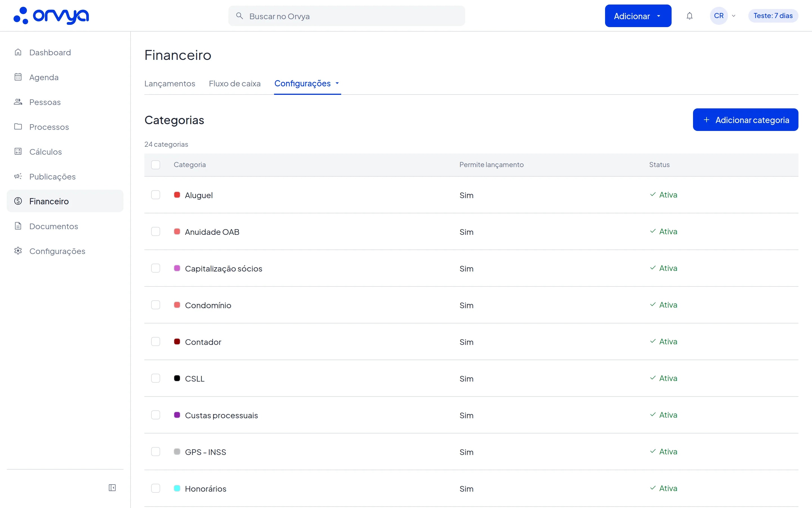The height and width of the screenshot is (508, 812).
Task: Check the GPS - INSS row checkbox
Action: pyautogui.click(x=156, y=452)
